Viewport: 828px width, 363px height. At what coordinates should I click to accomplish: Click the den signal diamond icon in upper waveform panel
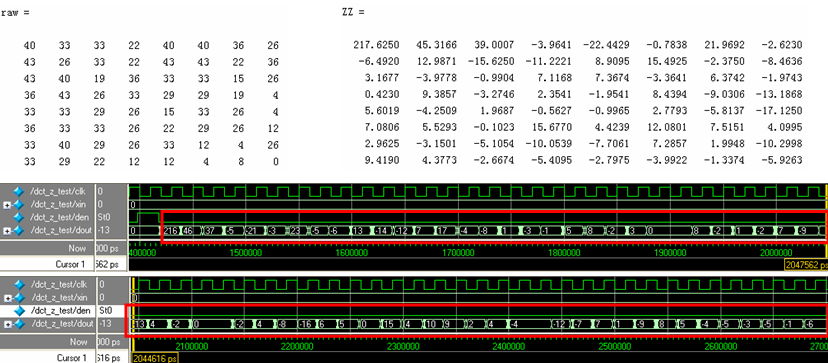(19, 217)
